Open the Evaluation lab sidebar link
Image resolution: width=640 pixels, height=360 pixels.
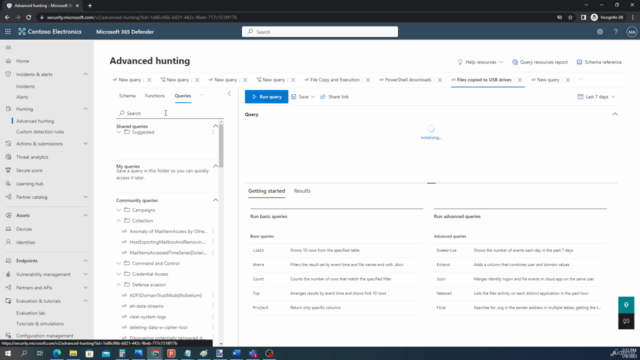pyautogui.click(x=31, y=313)
